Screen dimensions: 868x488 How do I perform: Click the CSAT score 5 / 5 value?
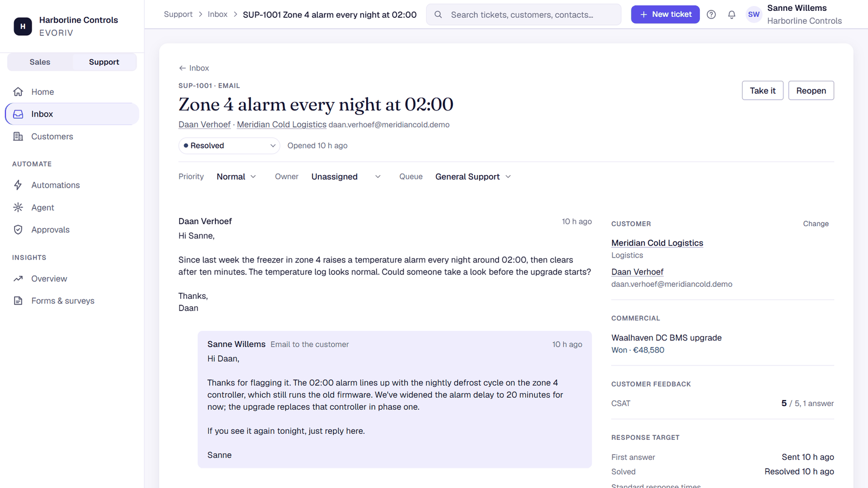click(x=807, y=403)
